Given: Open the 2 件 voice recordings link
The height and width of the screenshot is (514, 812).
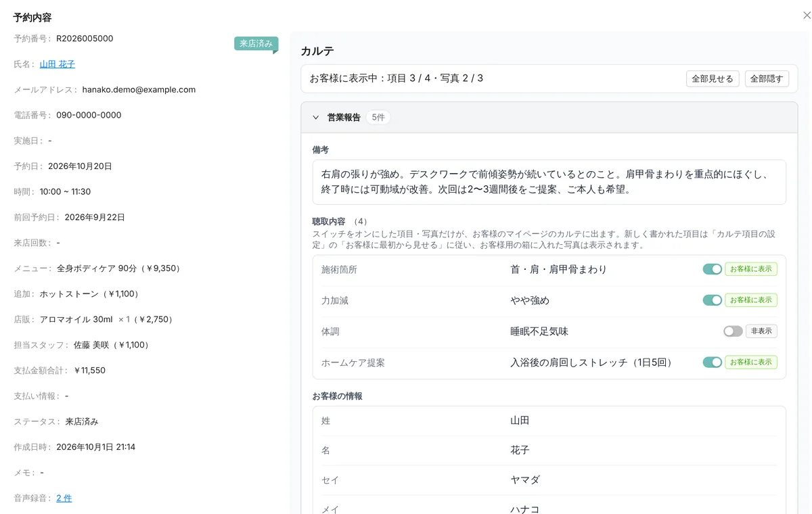Looking at the screenshot, I should point(64,498).
